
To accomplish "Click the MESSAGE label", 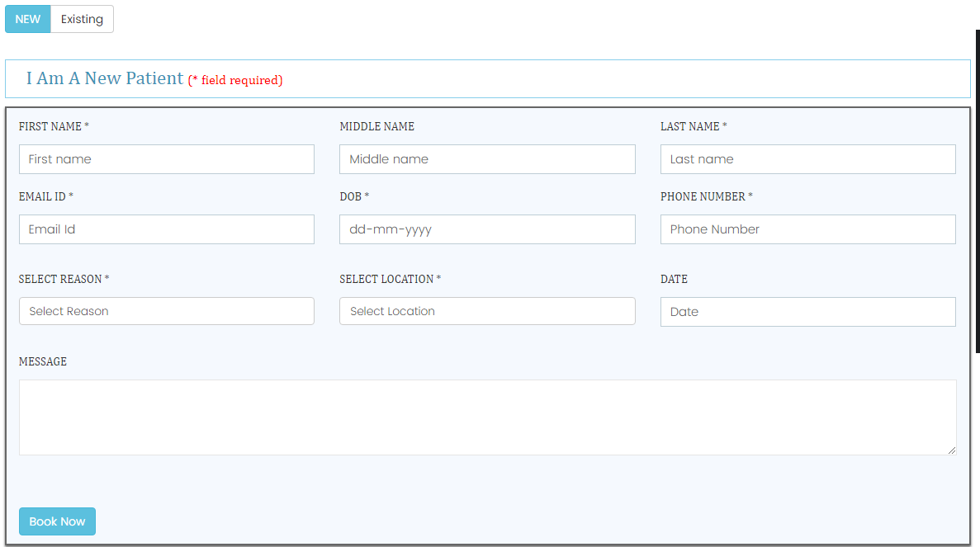I will (x=42, y=361).
